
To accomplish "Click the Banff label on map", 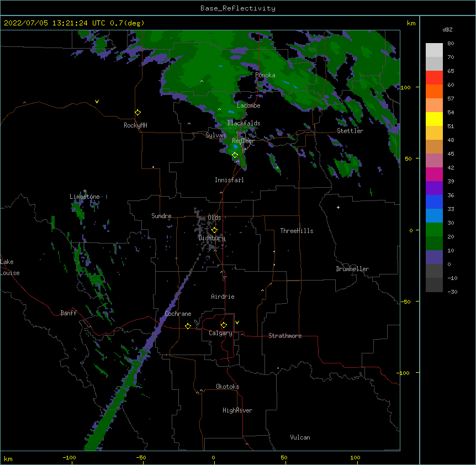I will tap(68, 313).
